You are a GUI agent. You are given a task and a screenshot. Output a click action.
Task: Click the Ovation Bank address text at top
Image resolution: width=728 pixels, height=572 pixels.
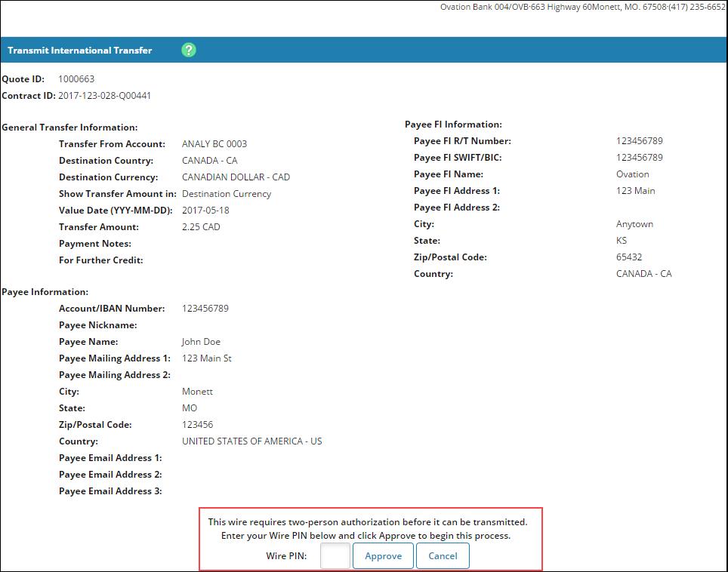coord(582,8)
